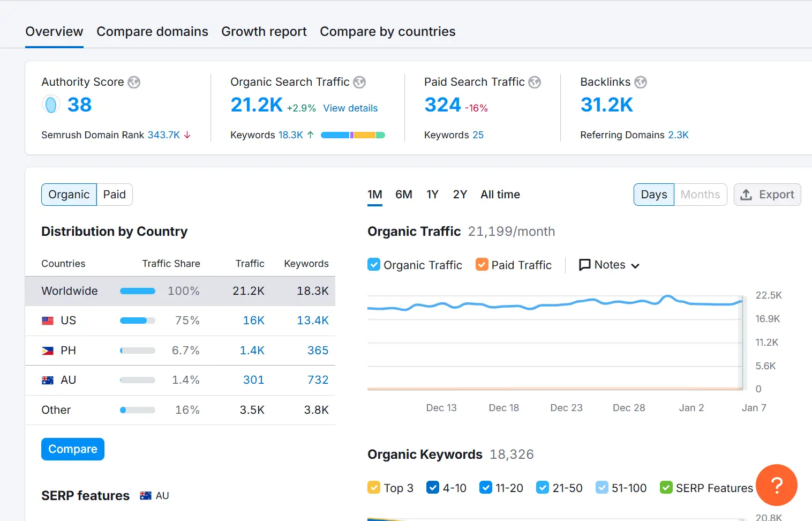Toggle the Top 3 keywords checkbox
This screenshot has height=521, width=812.
(x=374, y=487)
